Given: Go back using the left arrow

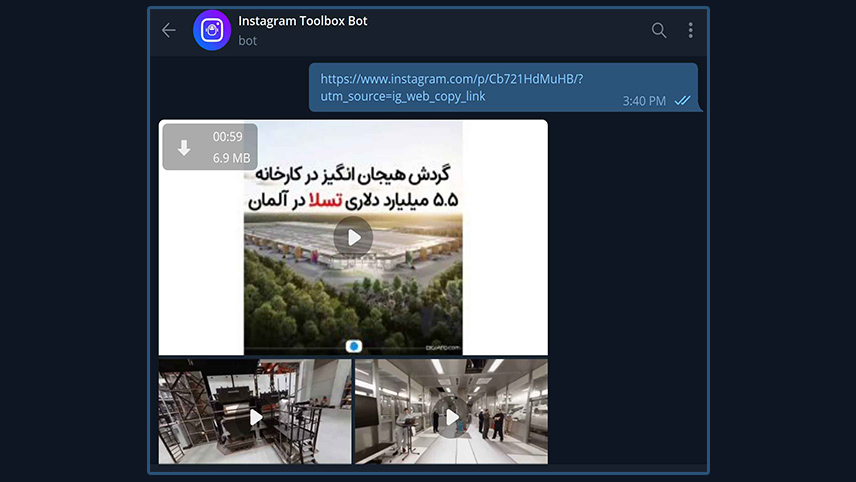Looking at the screenshot, I should pyautogui.click(x=169, y=30).
